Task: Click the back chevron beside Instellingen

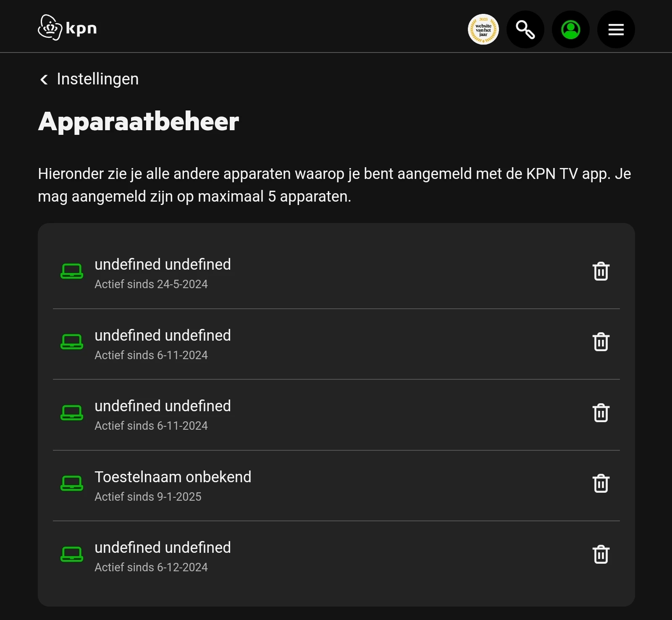Action: point(44,79)
